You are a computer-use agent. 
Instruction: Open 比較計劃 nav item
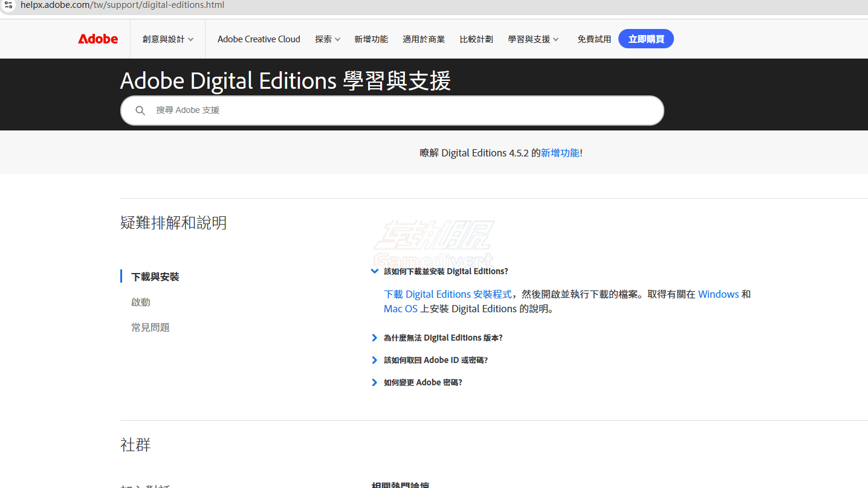(x=476, y=39)
